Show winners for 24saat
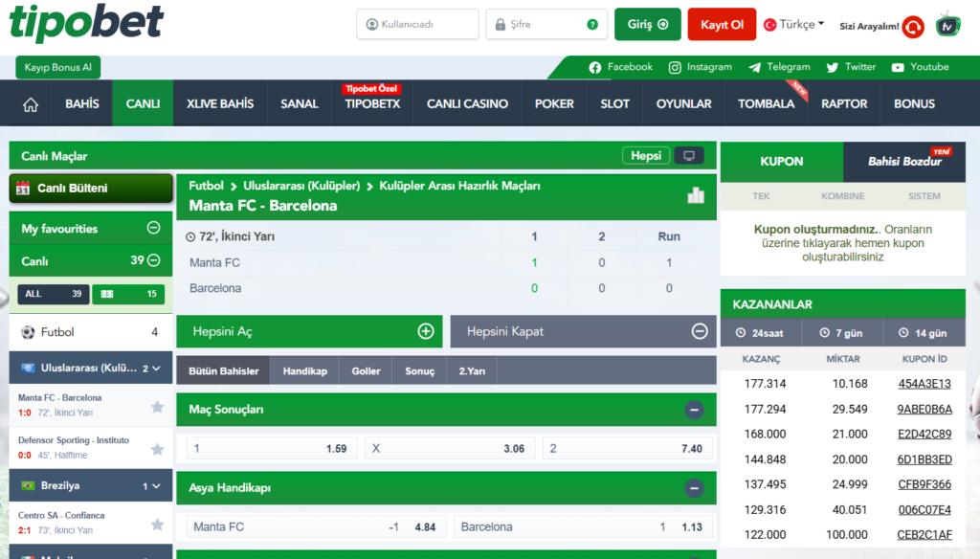This screenshot has width=980, height=559. (x=761, y=333)
